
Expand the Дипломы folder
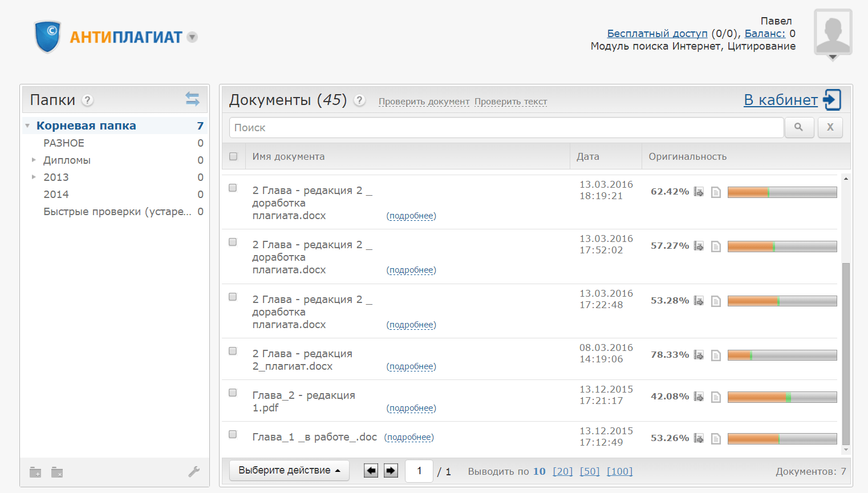pyautogui.click(x=34, y=160)
